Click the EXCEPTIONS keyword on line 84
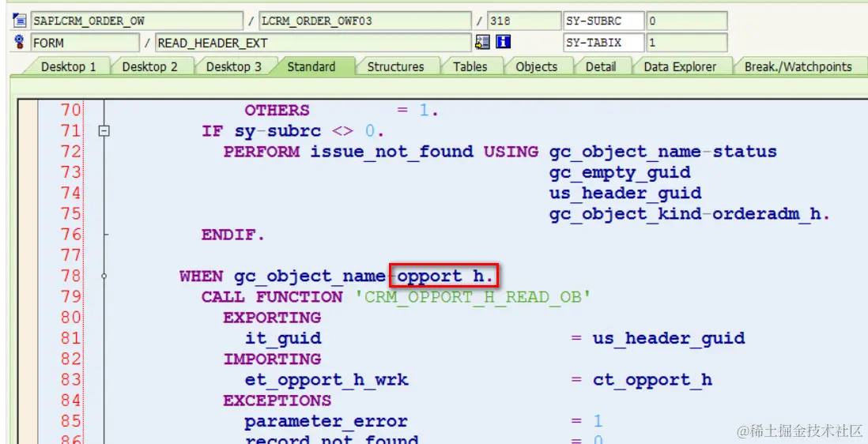This screenshot has width=868, height=444. pos(277,401)
